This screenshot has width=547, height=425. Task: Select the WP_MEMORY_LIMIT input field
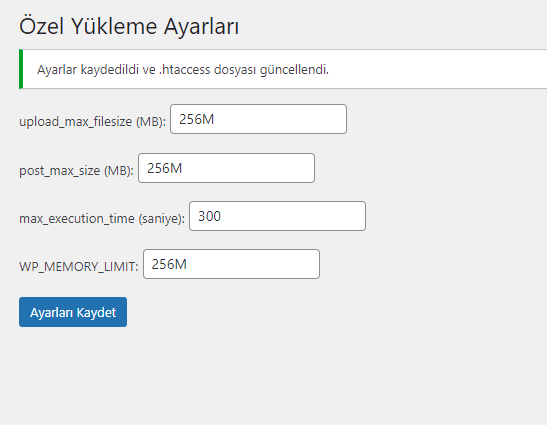point(231,264)
